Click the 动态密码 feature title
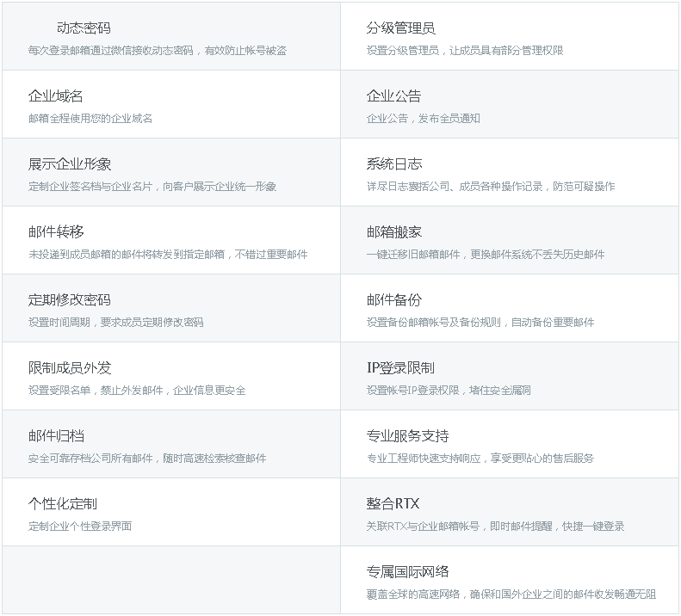Viewport: 681px width, 616px height. (84, 28)
